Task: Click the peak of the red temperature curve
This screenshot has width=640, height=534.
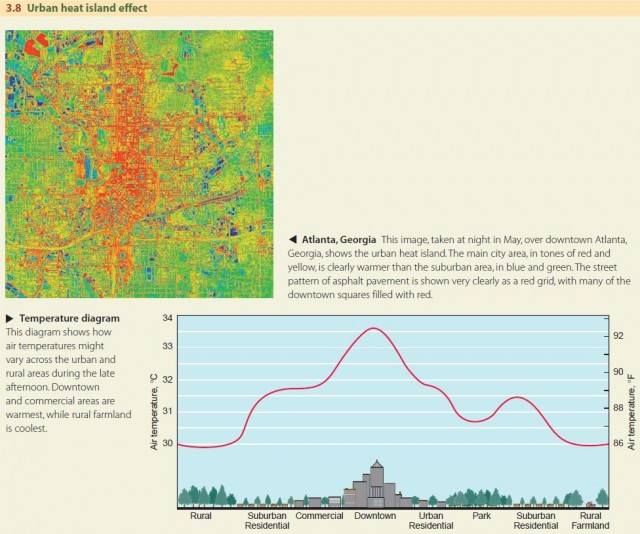Action: pos(374,328)
